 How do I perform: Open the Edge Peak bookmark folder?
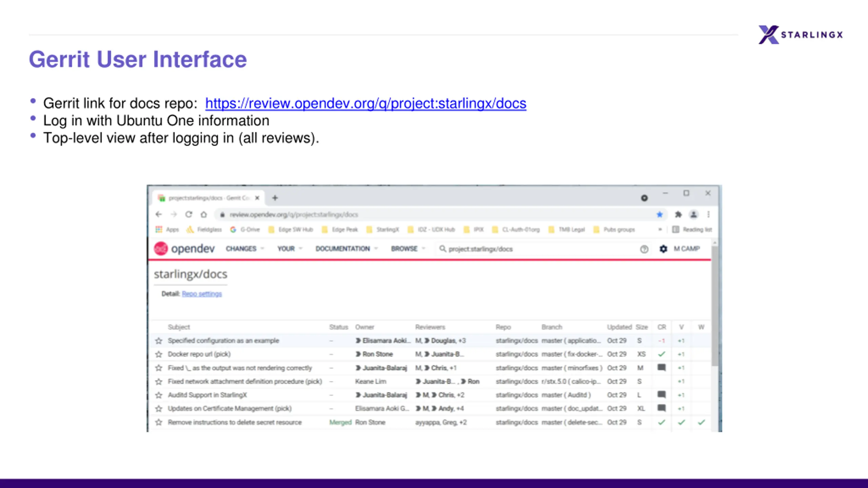point(340,230)
